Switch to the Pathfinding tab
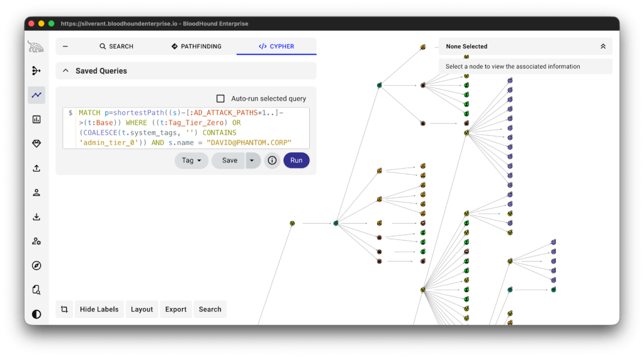This screenshot has height=357, width=644. pyautogui.click(x=196, y=47)
